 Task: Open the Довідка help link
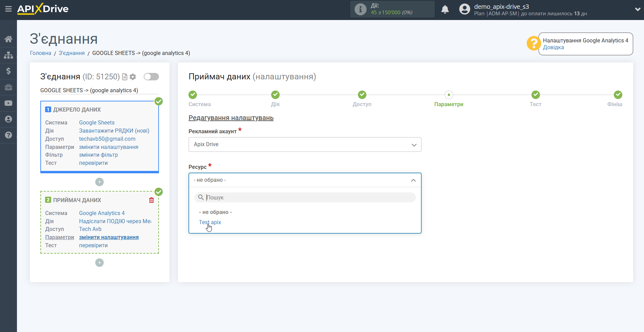click(x=554, y=47)
